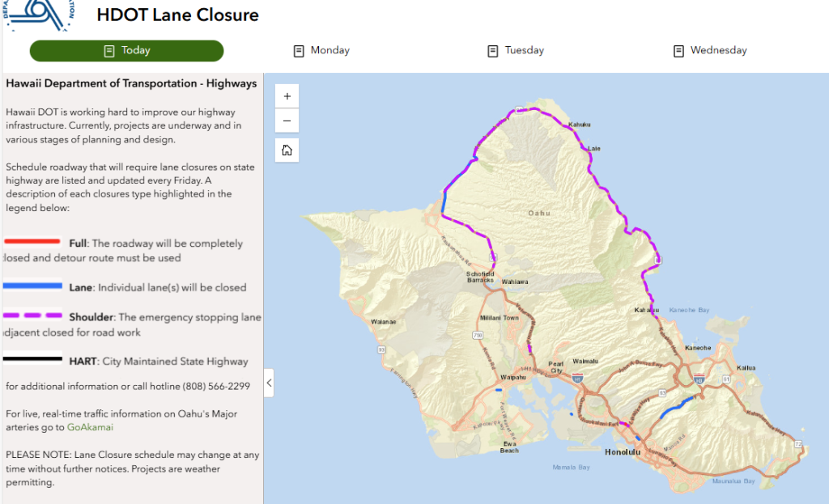The image size is (829, 504).
Task: Open Monday's lane closures tab
Action: 321,51
